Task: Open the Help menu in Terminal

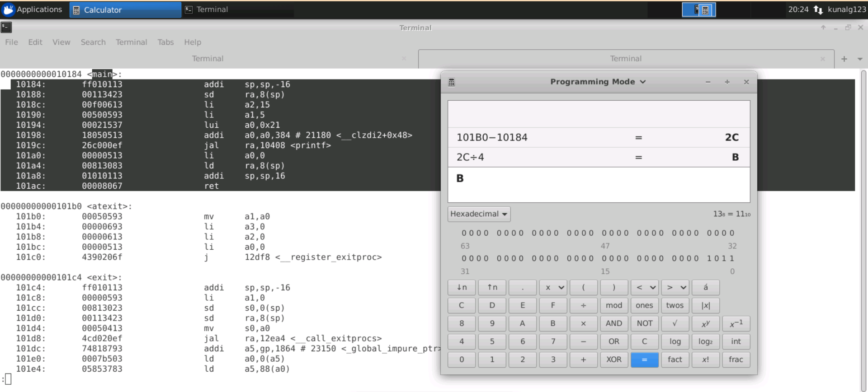Action: pyautogui.click(x=193, y=42)
